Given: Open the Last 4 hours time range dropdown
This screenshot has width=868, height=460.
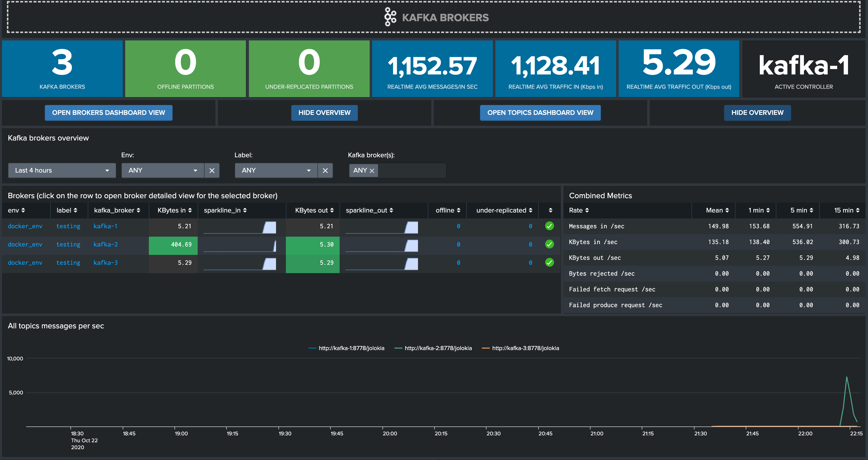Looking at the screenshot, I should point(62,171).
